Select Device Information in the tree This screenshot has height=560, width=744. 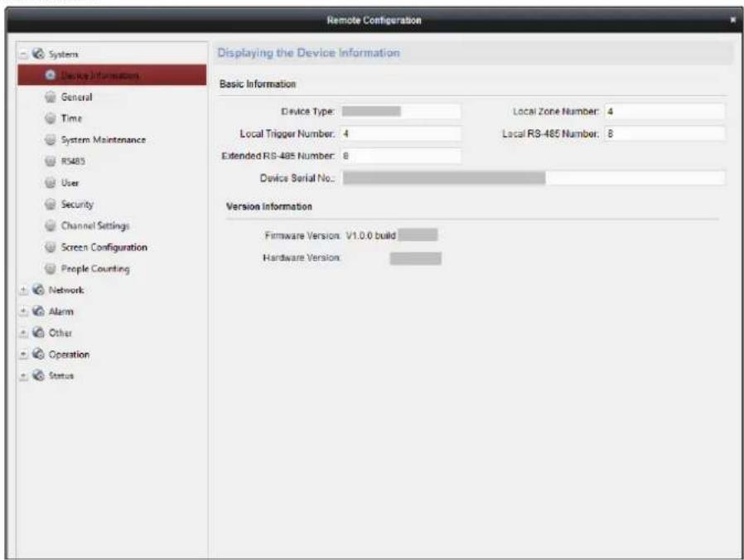click(112, 75)
